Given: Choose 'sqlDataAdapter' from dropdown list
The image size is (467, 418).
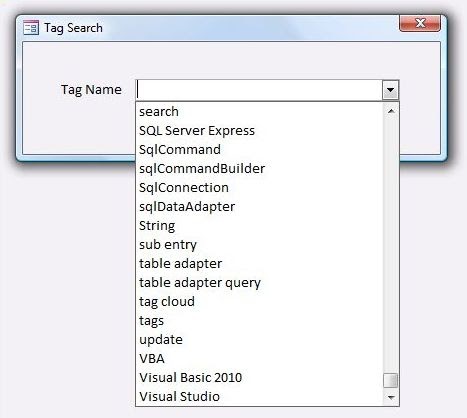Looking at the screenshot, I should (x=260, y=207).
